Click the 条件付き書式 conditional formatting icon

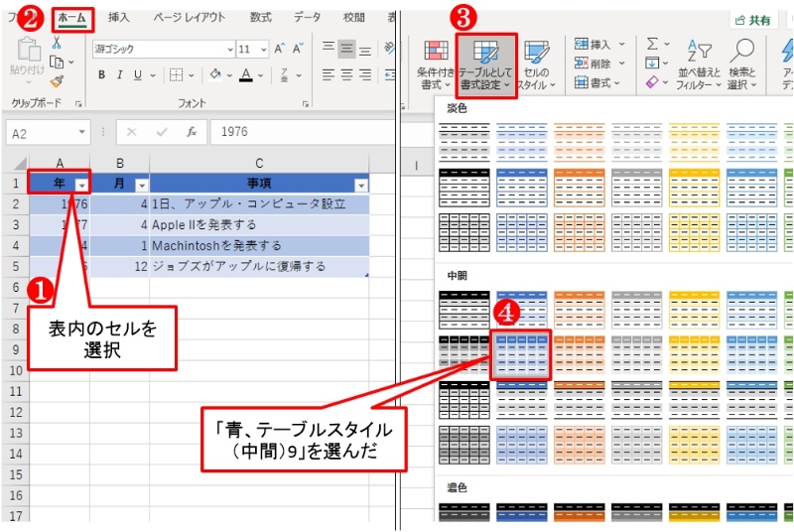click(435, 66)
